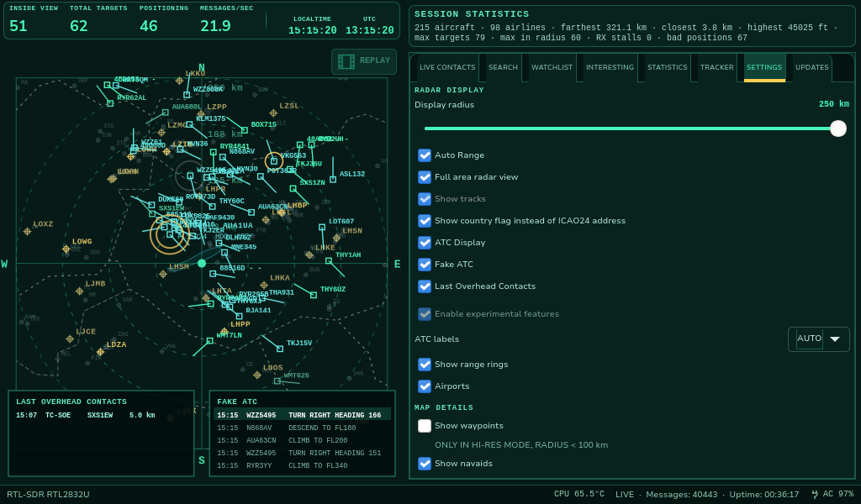Click the AUA63CN climb to FL200 message

pos(302,440)
